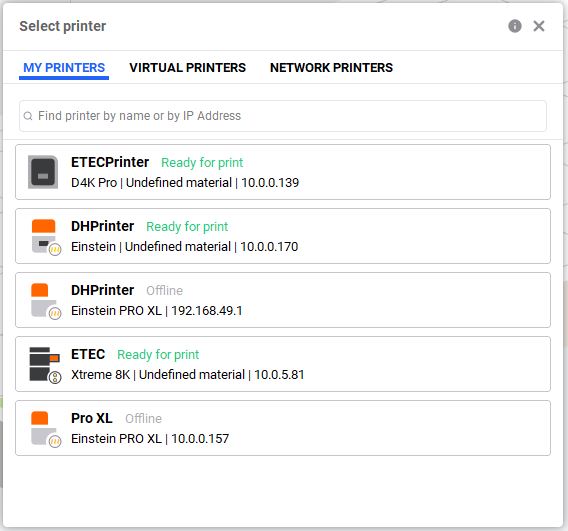The width and height of the screenshot is (568, 531).
Task: Choose the DHPrinter that is ready for print
Action: (x=103, y=226)
